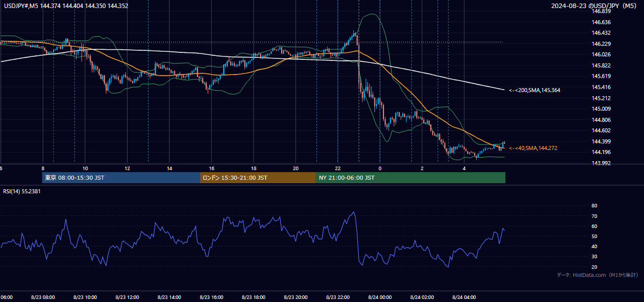Image resolution: width=644 pixels, height=302 pixels.
Task: Click the 145.619 price axis label
Action: 601,76
